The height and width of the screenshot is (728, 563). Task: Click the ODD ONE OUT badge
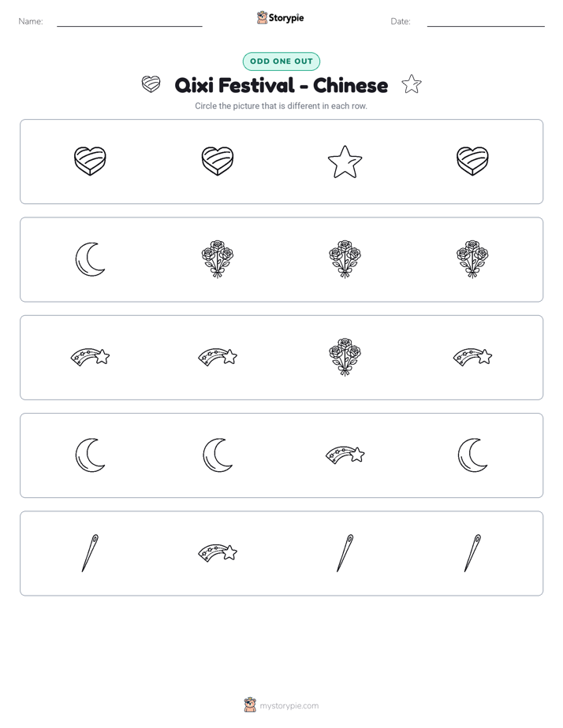(281, 61)
